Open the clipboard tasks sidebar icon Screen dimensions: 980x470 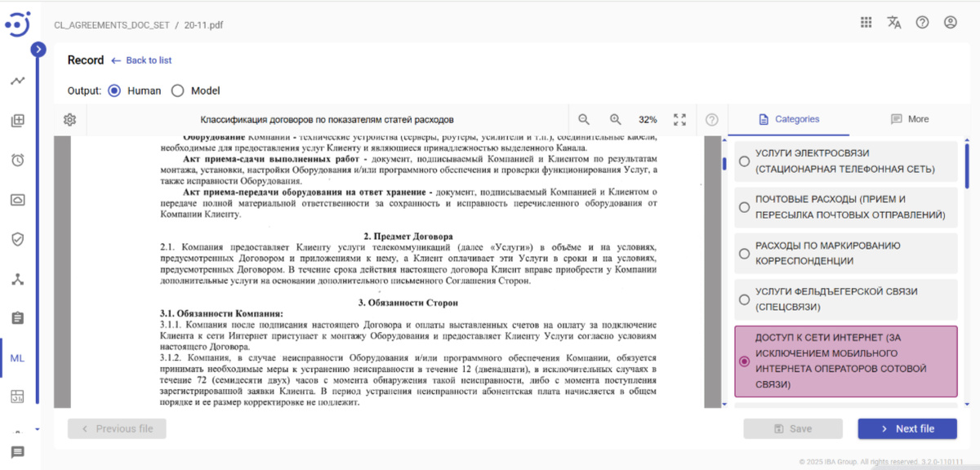pyautogui.click(x=17, y=317)
